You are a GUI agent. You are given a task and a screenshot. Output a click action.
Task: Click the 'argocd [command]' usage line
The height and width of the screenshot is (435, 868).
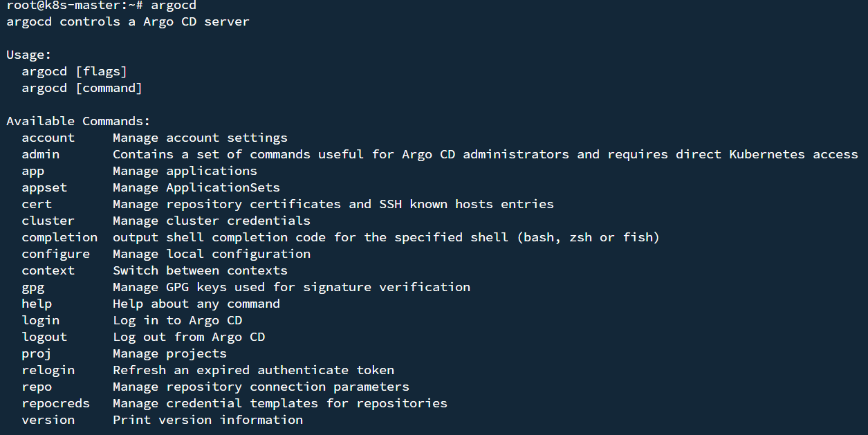coord(82,88)
